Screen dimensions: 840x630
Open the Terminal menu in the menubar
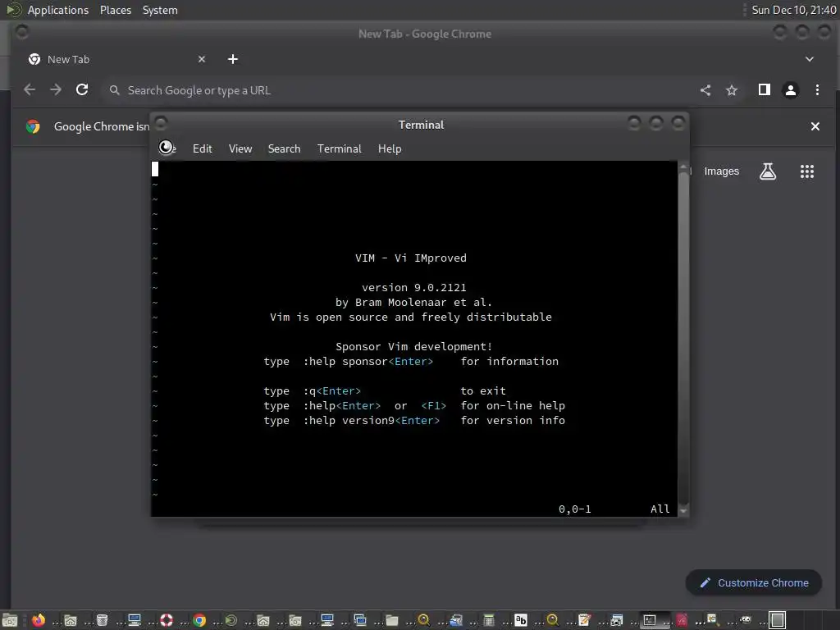(x=339, y=149)
